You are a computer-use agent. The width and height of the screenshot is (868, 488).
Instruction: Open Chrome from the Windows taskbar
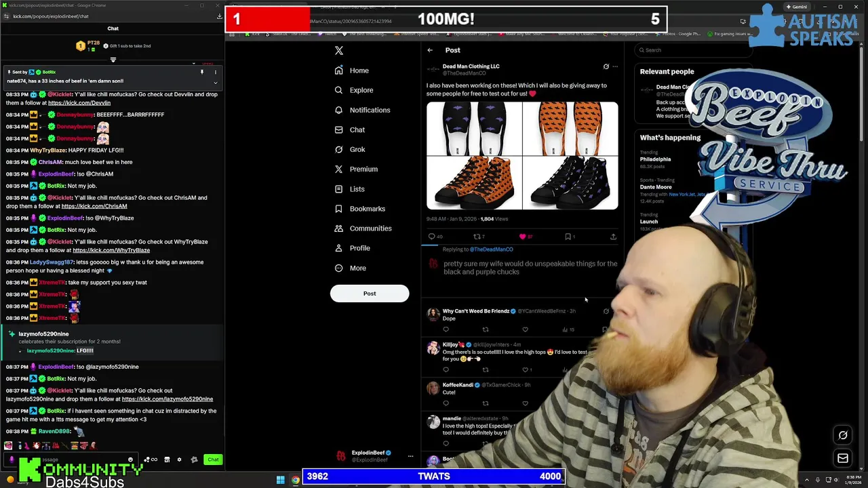tap(296, 481)
